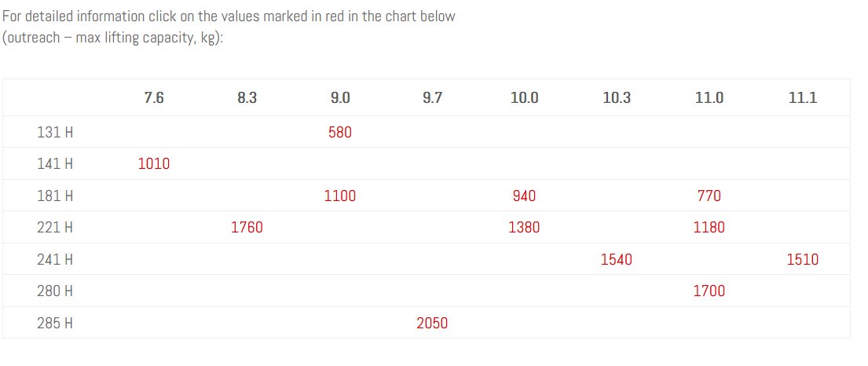
Task: Open the 1180 value under 11.0 outreach
Action: coord(709,228)
